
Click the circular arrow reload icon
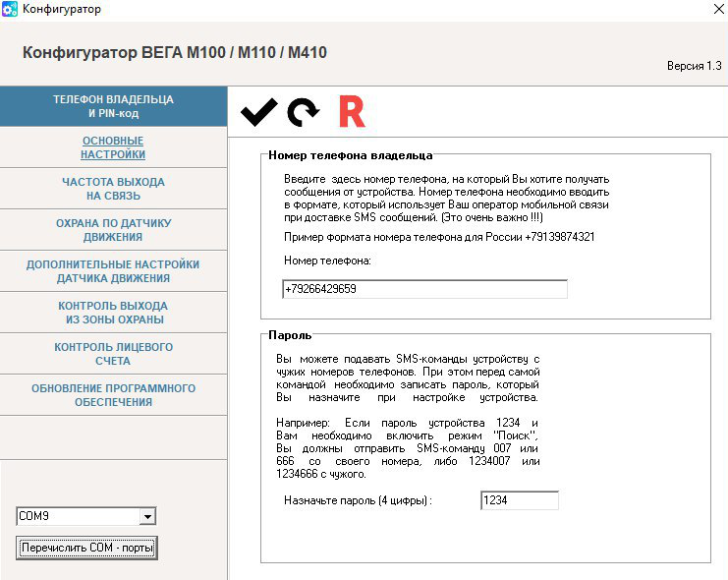pos(304,112)
